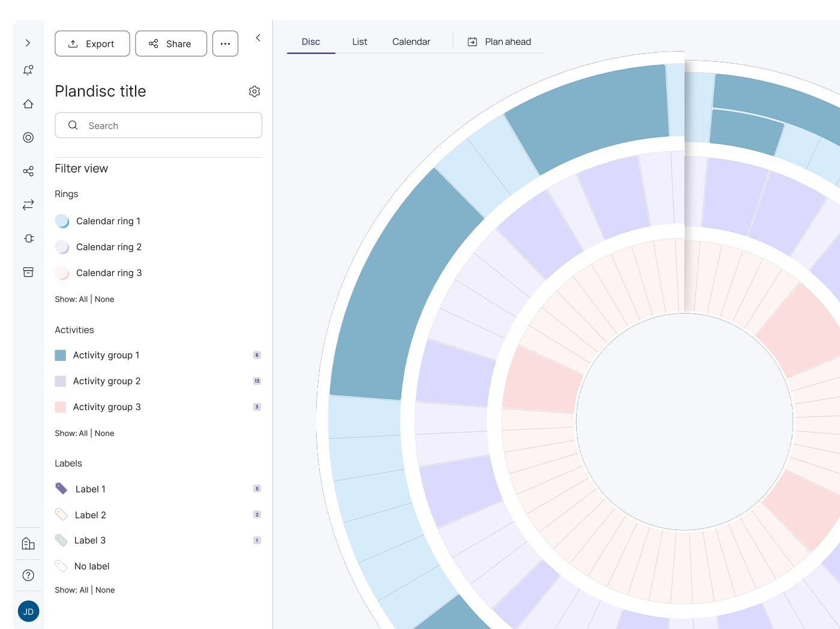Collapse the filter panel with chevron
This screenshot has width=840, height=629.
[258, 38]
